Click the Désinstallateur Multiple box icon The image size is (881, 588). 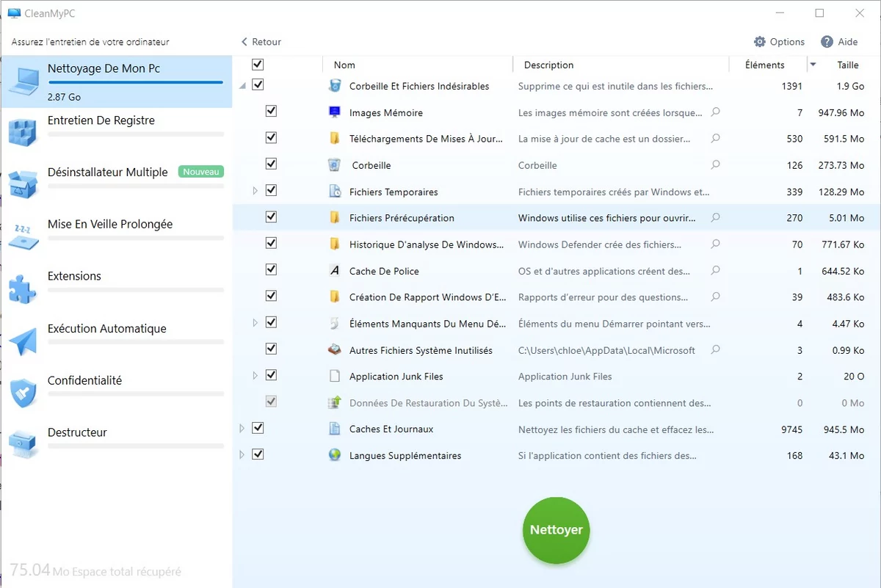(23, 184)
